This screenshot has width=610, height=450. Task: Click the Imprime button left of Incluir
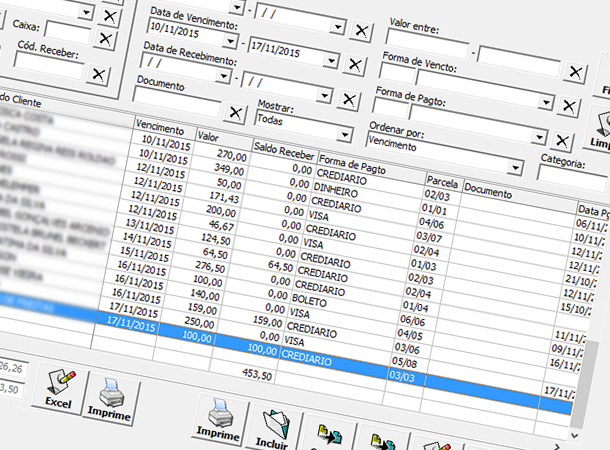tap(221, 421)
